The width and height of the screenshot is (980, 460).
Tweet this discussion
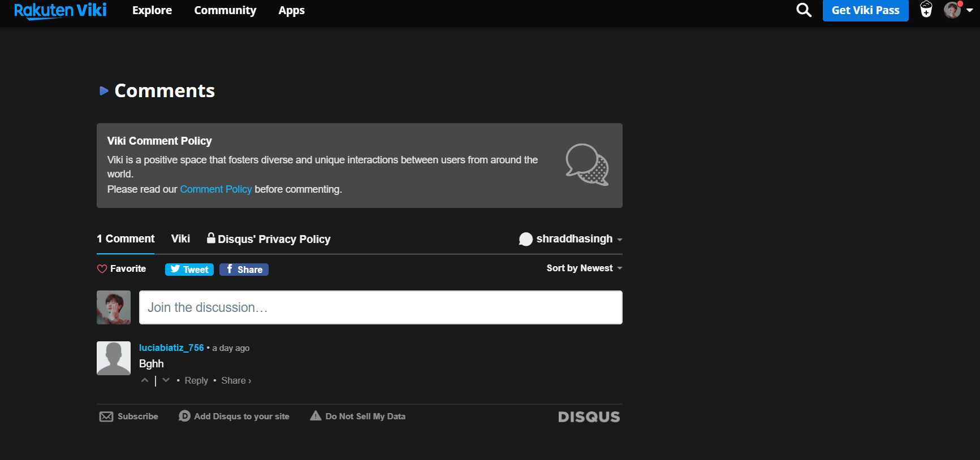pyautogui.click(x=189, y=270)
